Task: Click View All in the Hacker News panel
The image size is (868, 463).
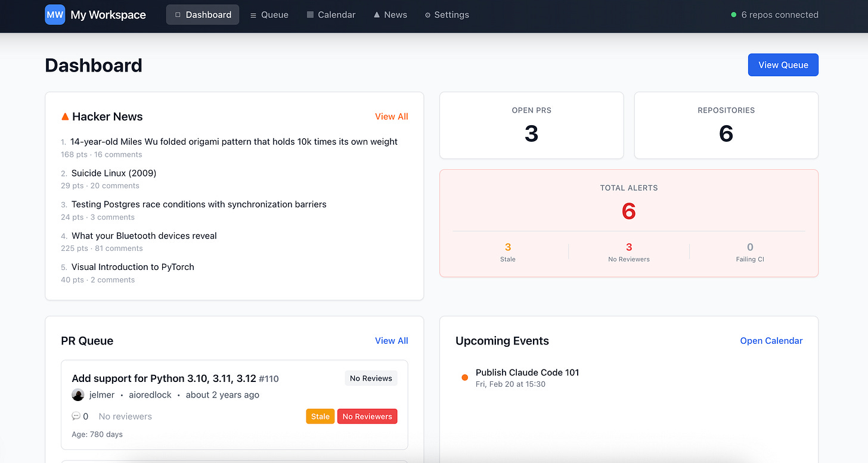Action: pos(391,116)
